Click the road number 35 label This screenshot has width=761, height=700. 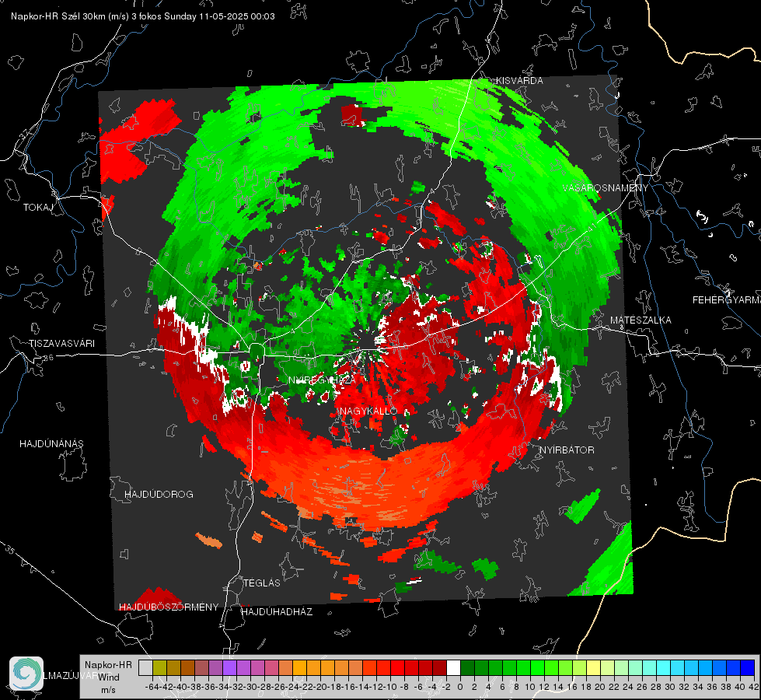pyautogui.click(x=10, y=550)
